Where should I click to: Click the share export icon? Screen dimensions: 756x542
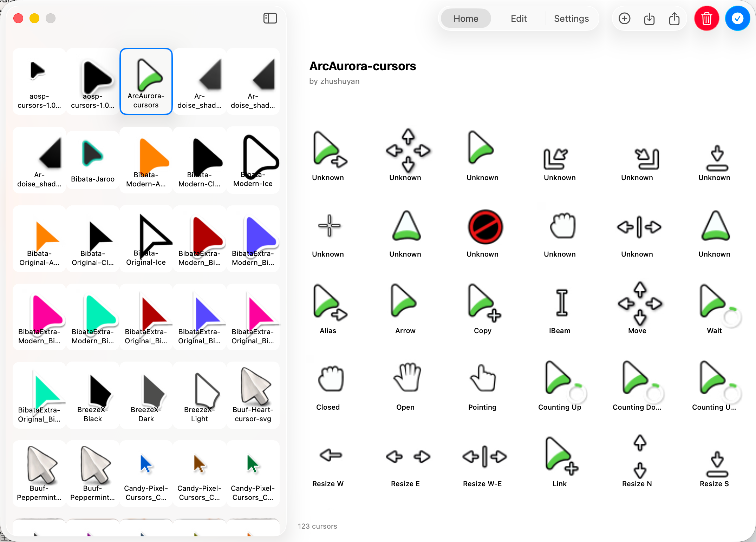tap(674, 18)
